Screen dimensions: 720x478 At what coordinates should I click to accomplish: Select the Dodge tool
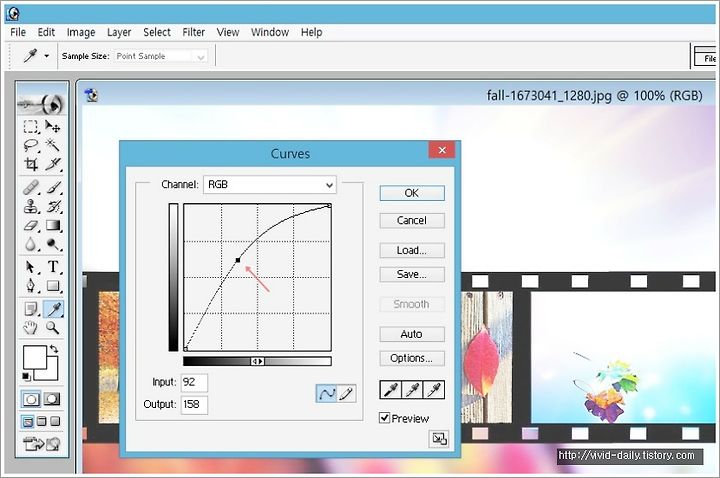(53, 244)
